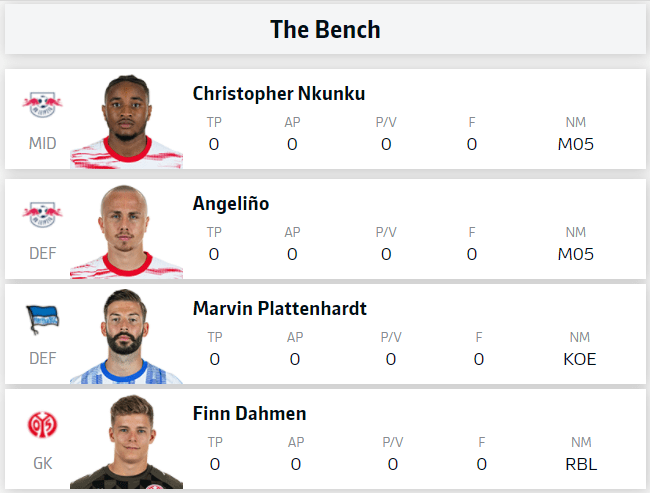Click Mainz 05 club crest
This screenshot has width=650, height=493.
pyautogui.click(x=42, y=425)
